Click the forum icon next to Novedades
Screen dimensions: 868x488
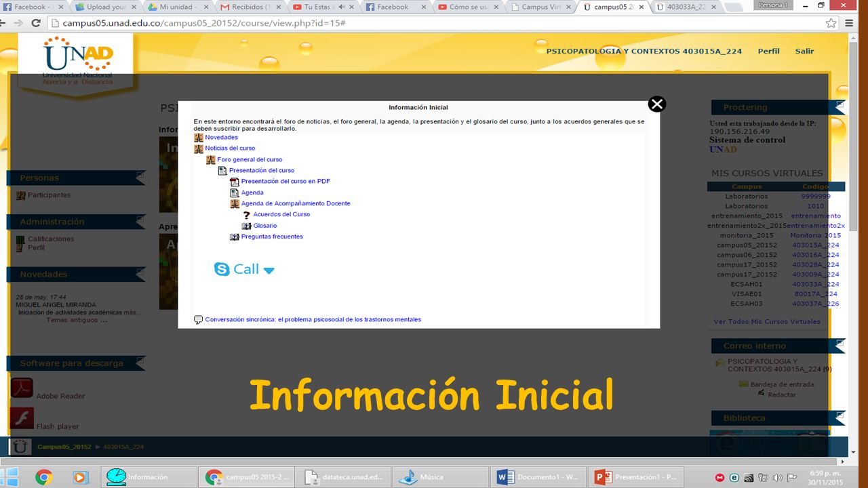coord(199,138)
